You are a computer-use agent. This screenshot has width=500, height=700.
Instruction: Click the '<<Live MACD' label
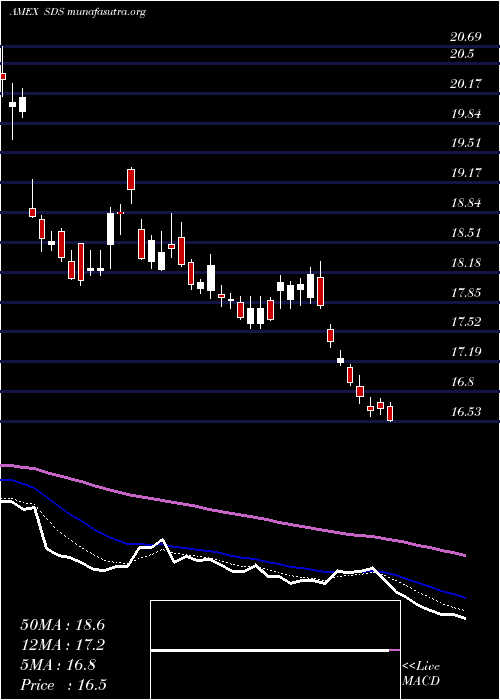421,674
